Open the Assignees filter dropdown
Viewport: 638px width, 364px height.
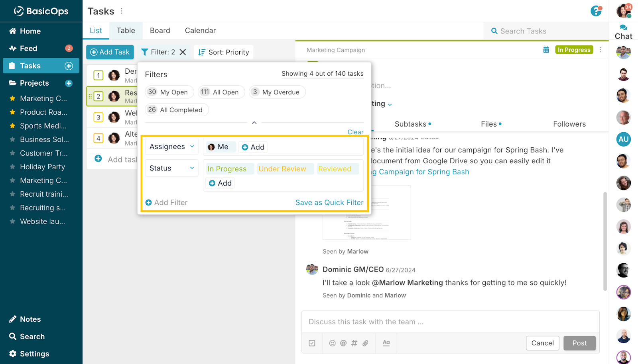tap(171, 147)
